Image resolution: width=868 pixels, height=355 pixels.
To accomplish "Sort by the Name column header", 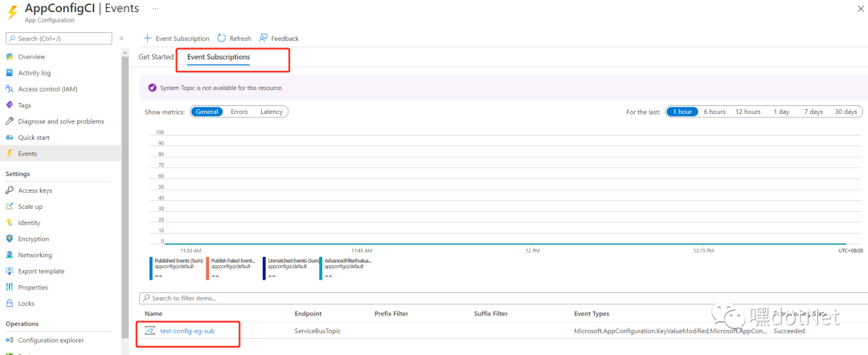I will click(x=154, y=313).
